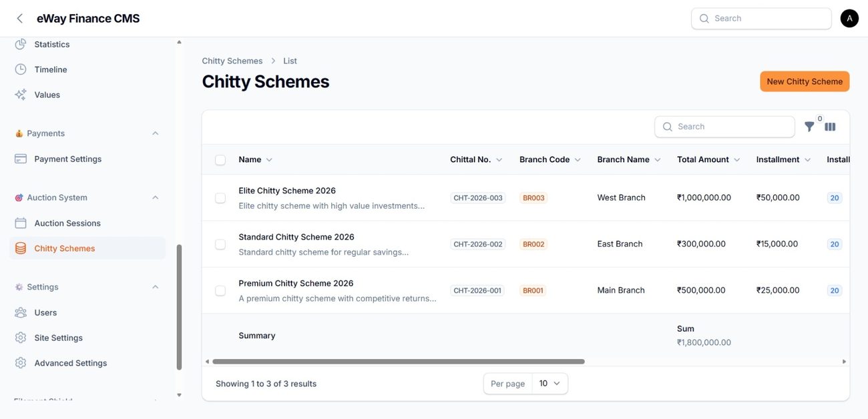Open the Standard Chitty Scheme 2026 record
The height and width of the screenshot is (419, 868).
[x=296, y=237]
